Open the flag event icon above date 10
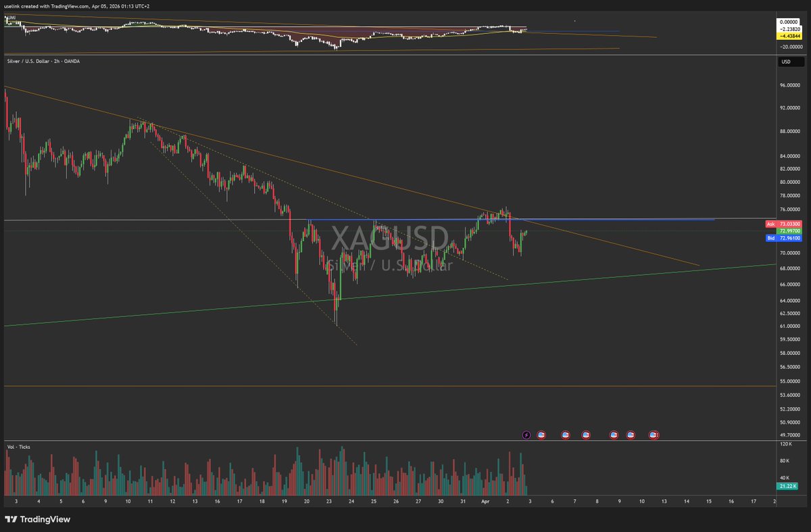Viewport: 811px width, 532px height. [x=631, y=435]
